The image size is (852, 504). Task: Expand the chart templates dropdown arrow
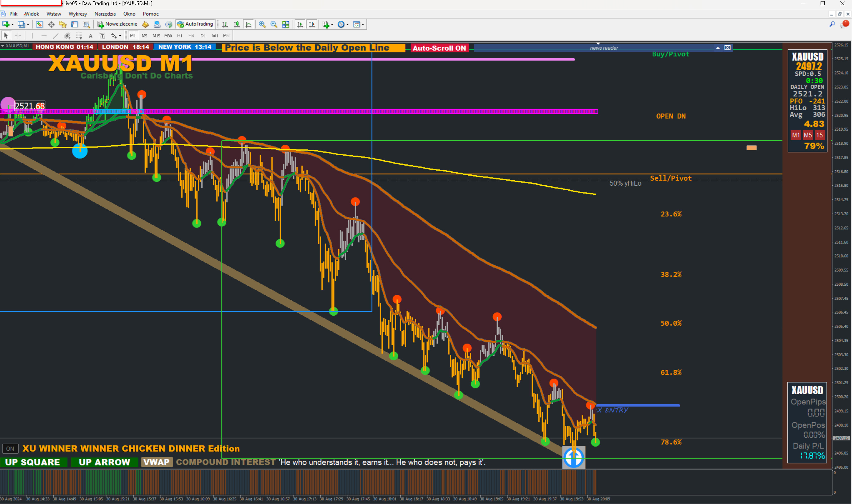point(363,24)
